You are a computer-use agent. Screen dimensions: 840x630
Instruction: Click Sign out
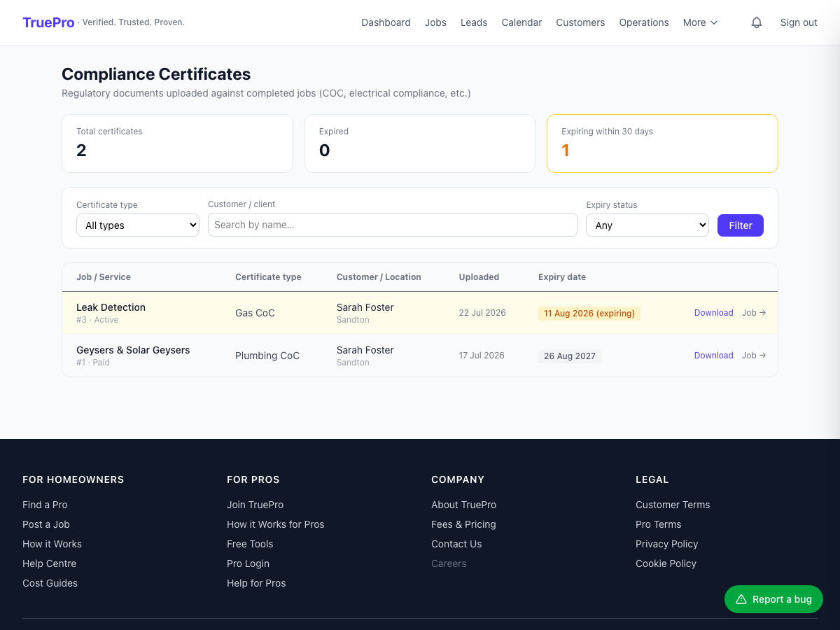point(799,22)
